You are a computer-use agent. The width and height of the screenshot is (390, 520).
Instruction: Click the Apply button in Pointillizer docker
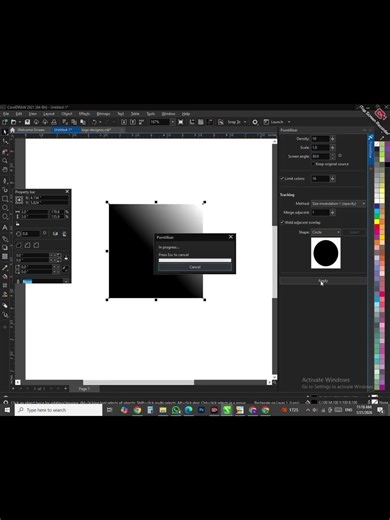point(323,281)
